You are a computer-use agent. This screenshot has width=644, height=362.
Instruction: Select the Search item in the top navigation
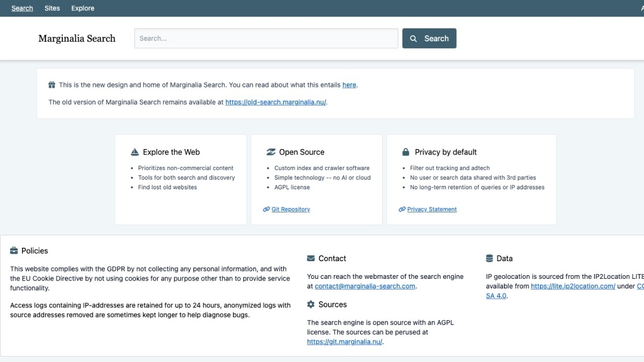click(x=22, y=8)
